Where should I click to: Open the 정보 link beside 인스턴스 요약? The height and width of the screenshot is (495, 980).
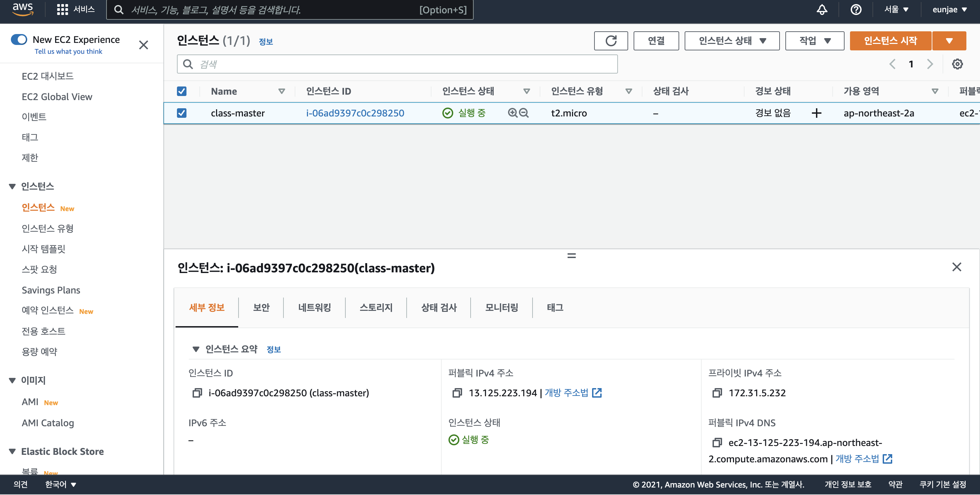[x=274, y=349]
